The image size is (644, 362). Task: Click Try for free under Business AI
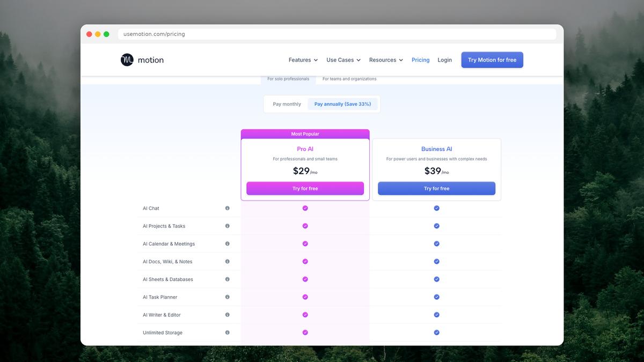436,188
